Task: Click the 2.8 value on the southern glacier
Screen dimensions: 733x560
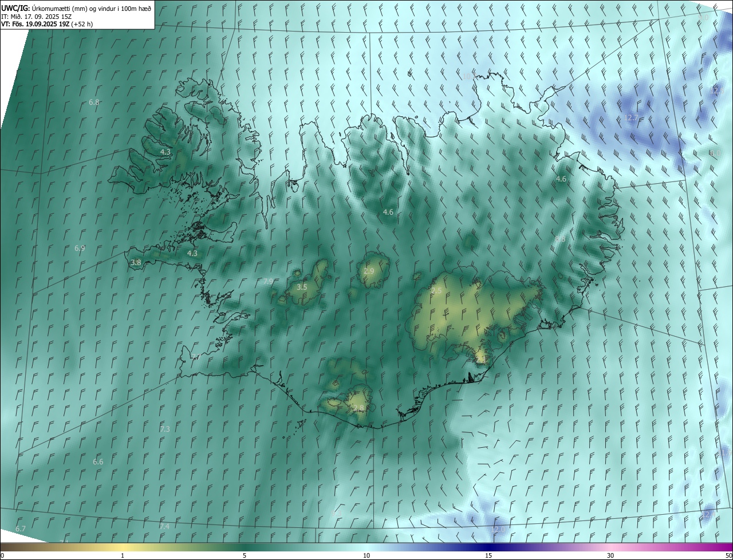Action: pyautogui.click(x=358, y=408)
